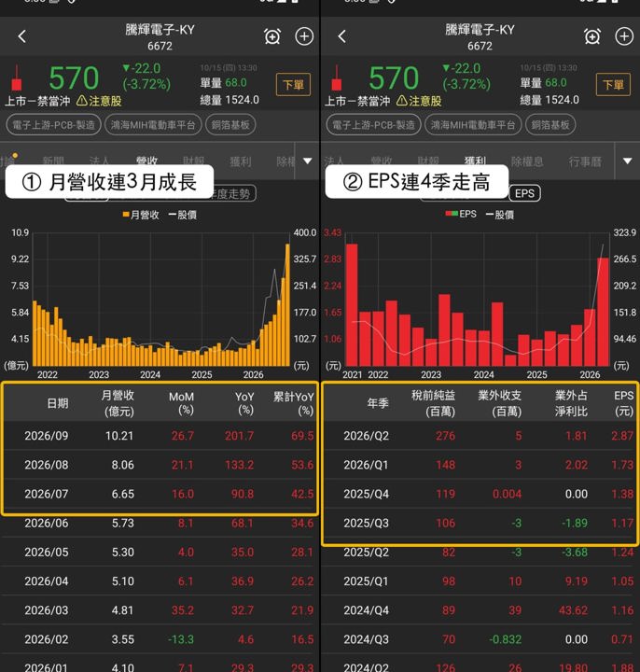The height and width of the screenshot is (672, 640).
Task: Select 鴻海MIH電動車平台 tag in left panel
Action: [x=153, y=125]
